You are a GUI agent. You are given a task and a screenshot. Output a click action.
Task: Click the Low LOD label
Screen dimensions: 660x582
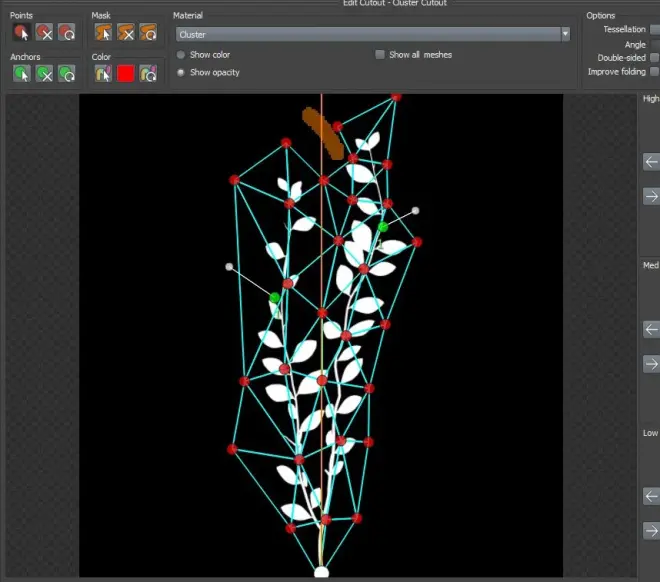tap(650, 433)
